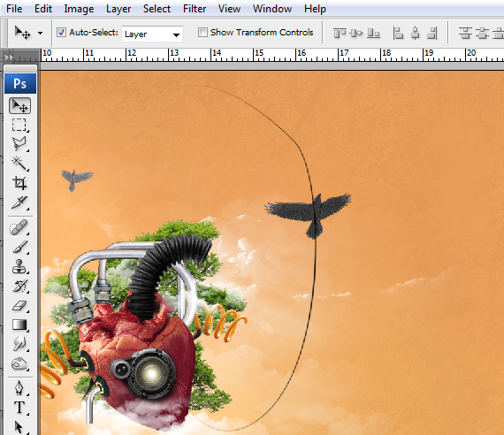This screenshot has width=504, height=435.
Task: Open the Filter menu
Action: 195,9
